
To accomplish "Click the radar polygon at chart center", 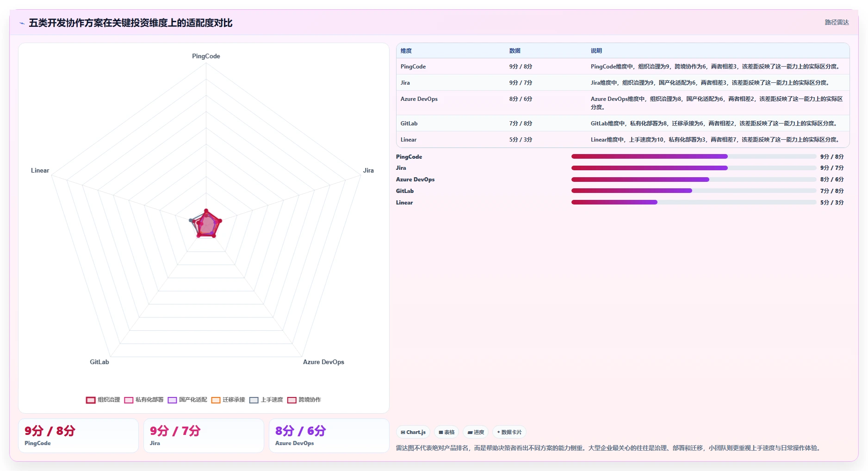I will click(x=206, y=225).
